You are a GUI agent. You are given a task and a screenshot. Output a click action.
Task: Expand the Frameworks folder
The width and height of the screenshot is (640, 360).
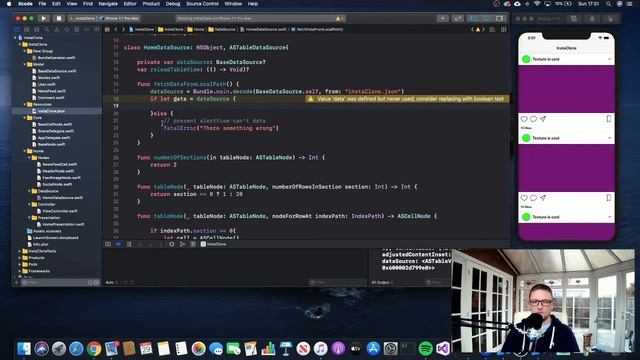tap(20, 271)
